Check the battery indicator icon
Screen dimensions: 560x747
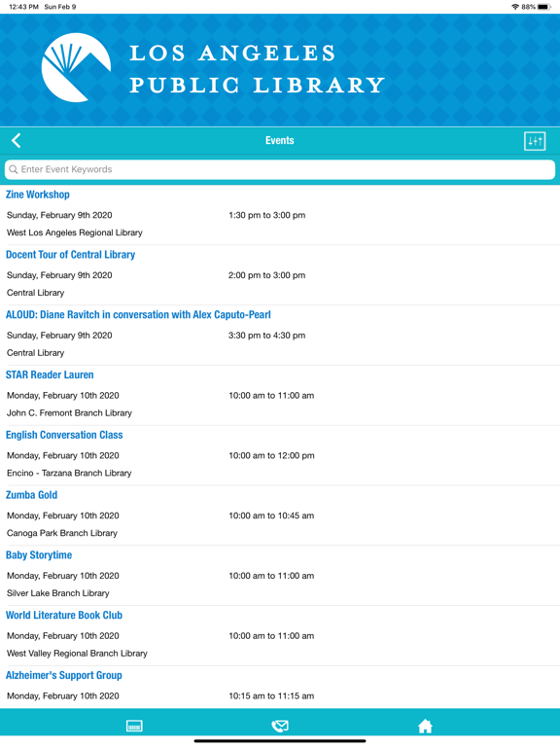pos(544,7)
